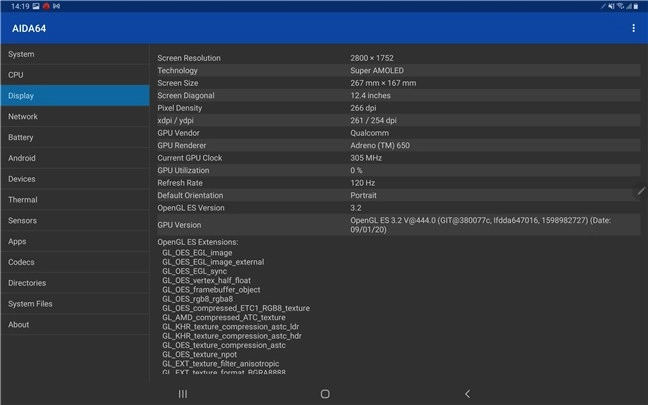Tap the Android home button
648x405 pixels.
[325, 394]
